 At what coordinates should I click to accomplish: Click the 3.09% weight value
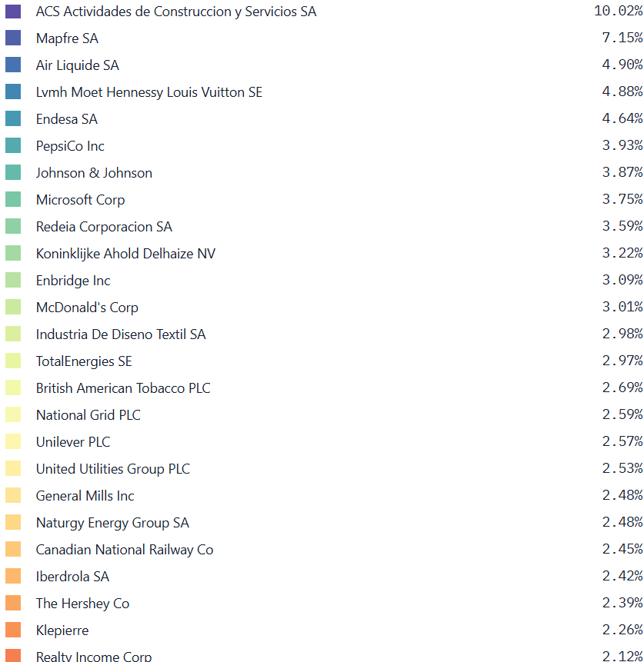(622, 280)
